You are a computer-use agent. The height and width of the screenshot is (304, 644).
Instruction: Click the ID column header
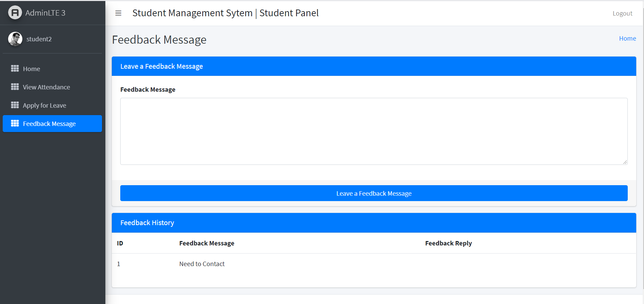[x=120, y=243]
